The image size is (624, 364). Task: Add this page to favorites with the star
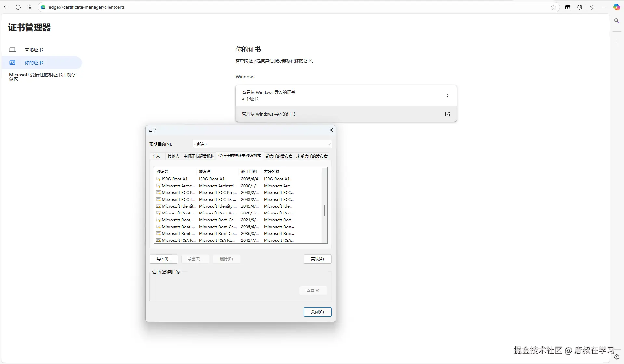click(554, 7)
